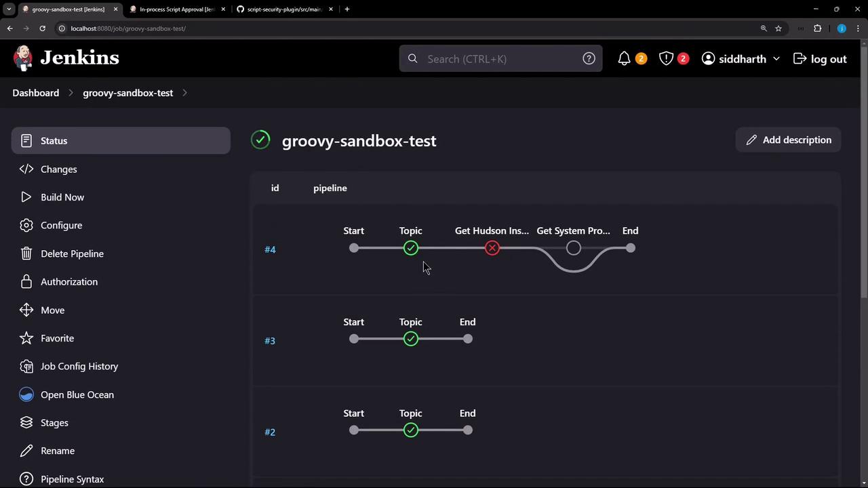Bookmark this page with the star icon
Image resolution: width=868 pixels, height=488 pixels.
pyautogui.click(x=778, y=28)
